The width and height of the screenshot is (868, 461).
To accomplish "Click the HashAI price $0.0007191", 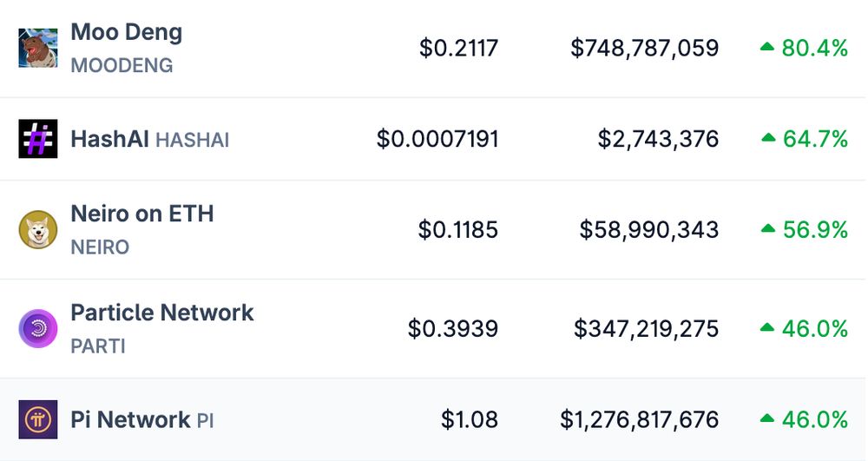I will tap(437, 139).
